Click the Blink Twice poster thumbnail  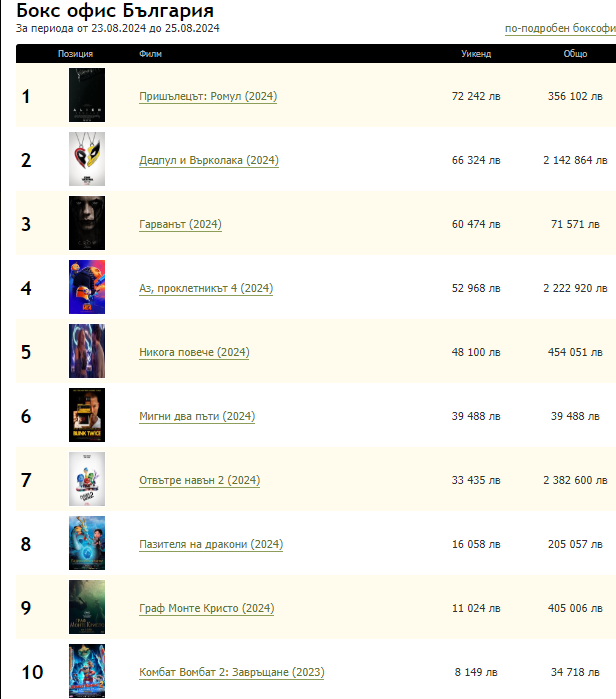[87, 416]
